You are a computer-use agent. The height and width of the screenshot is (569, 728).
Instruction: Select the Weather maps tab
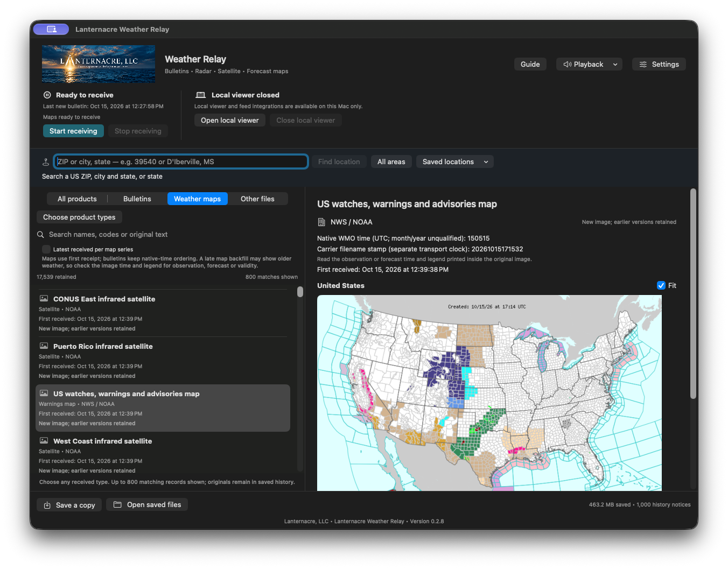point(197,199)
